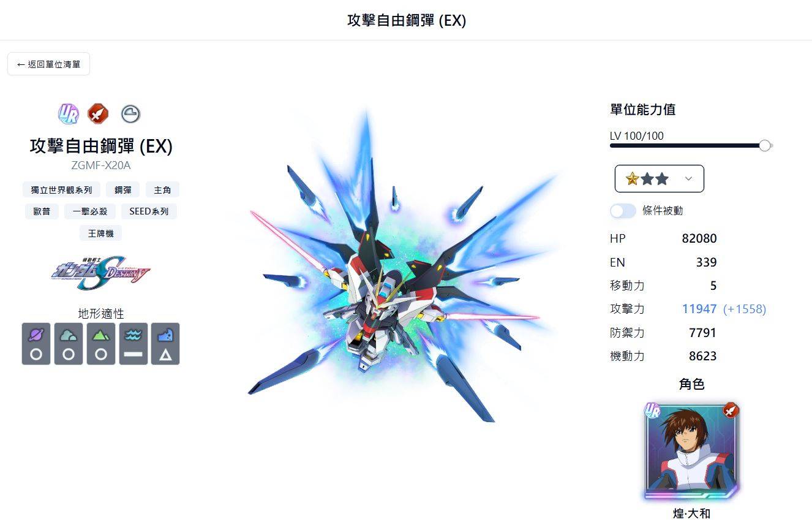812x527 pixels.
Task: Click the dropdown chevron beside the stars
Action: pos(688,178)
